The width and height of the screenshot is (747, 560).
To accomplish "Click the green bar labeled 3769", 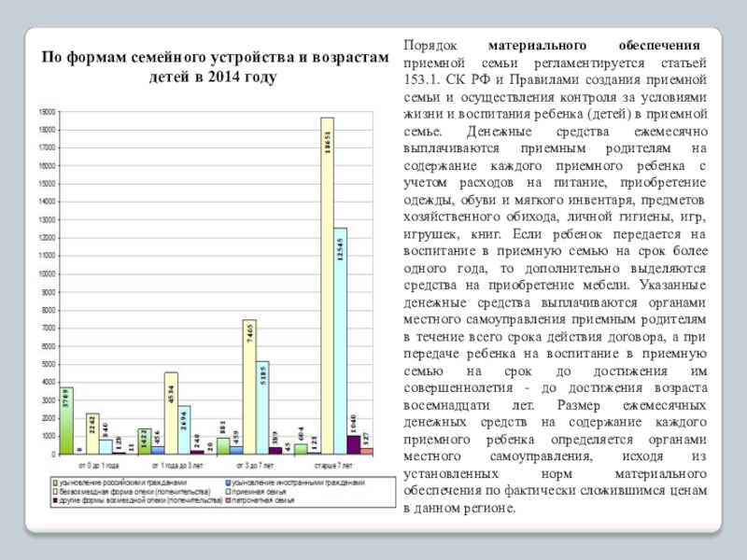I will [x=66, y=421].
